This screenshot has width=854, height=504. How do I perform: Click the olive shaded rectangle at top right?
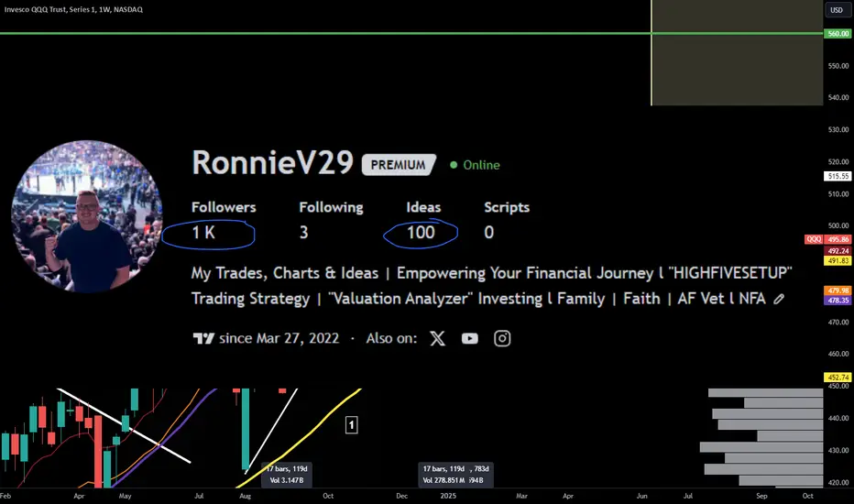[738, 53]
